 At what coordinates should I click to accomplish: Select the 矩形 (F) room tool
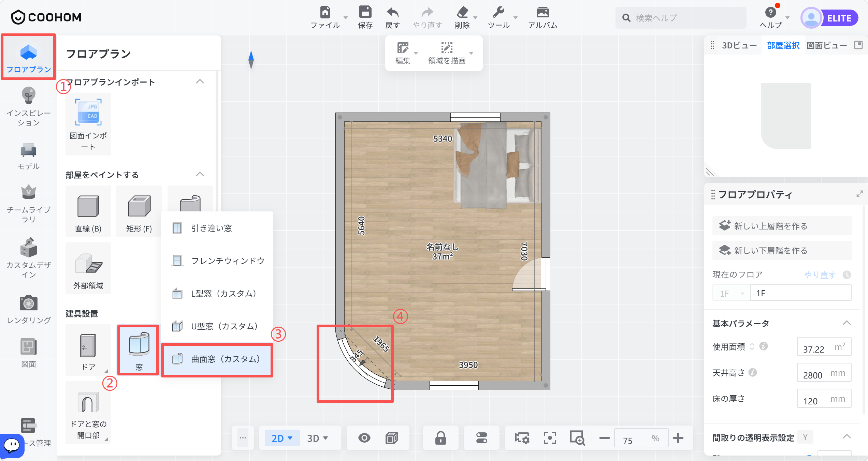click(139, 211)
